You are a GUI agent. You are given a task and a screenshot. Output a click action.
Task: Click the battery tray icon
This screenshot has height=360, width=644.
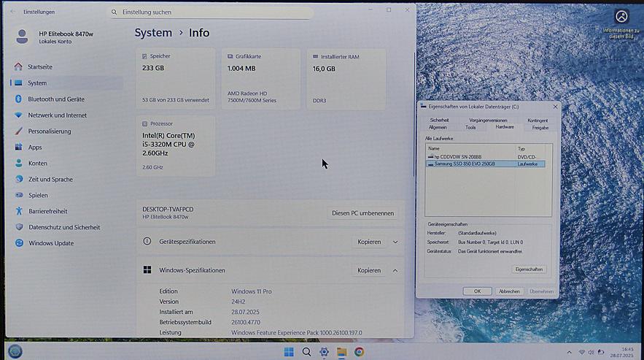(601, 352)
